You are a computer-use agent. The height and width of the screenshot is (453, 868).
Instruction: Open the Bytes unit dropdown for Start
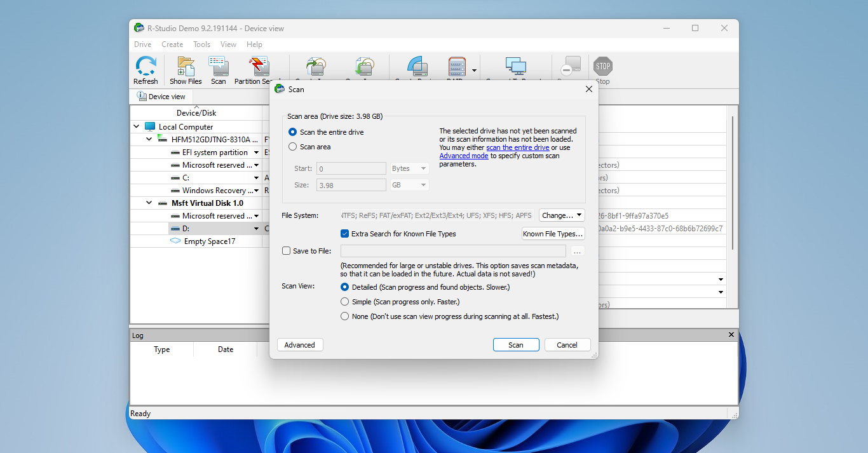tap(410, 168)
